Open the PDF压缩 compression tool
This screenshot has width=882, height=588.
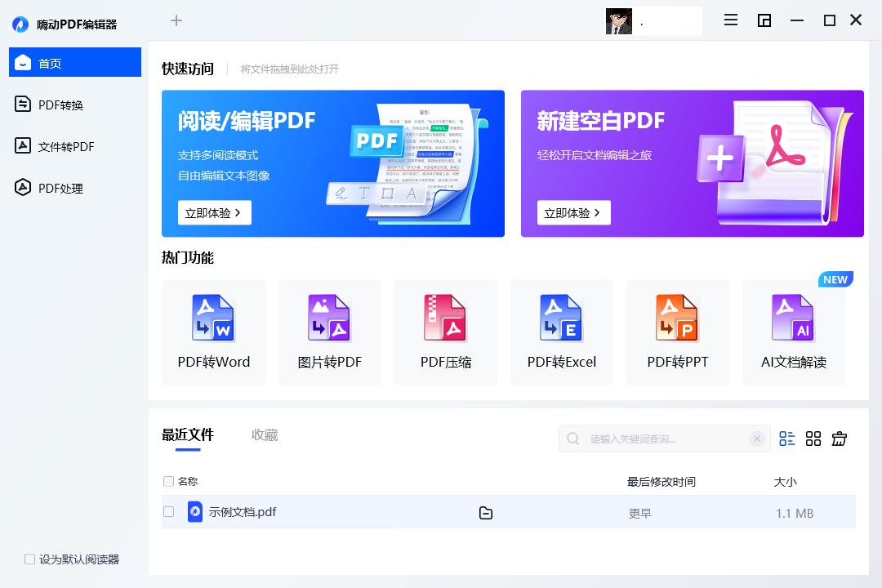[445, 332]
